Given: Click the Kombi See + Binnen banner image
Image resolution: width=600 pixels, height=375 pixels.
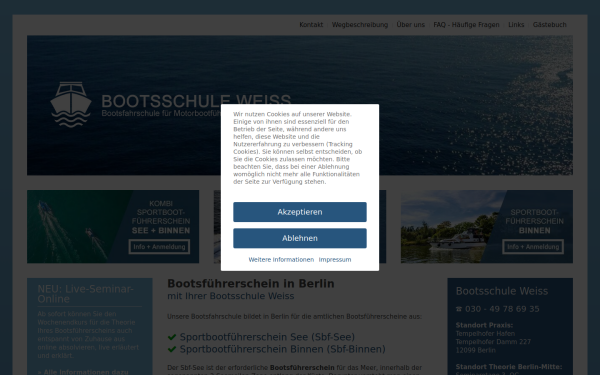Looking at the screenshot, I should point(113,227).
